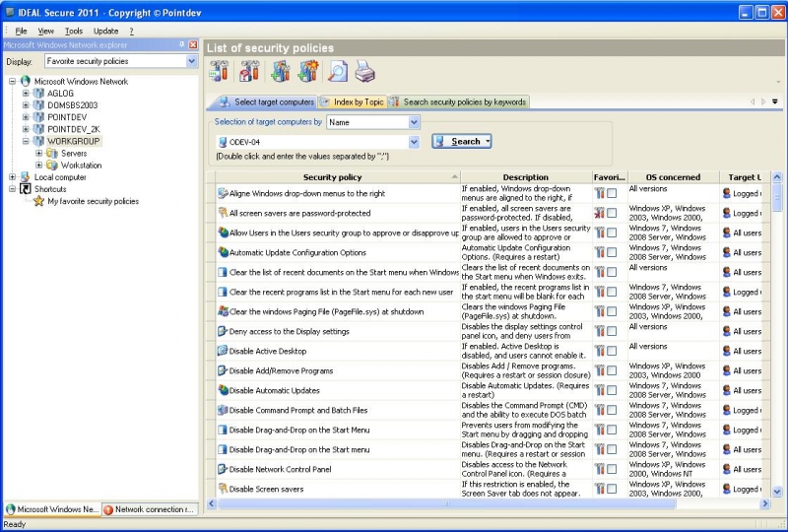Click the people with tools and green plus icon
The width and height of the screenshot is (788, 532).
[x=280, y=71]
